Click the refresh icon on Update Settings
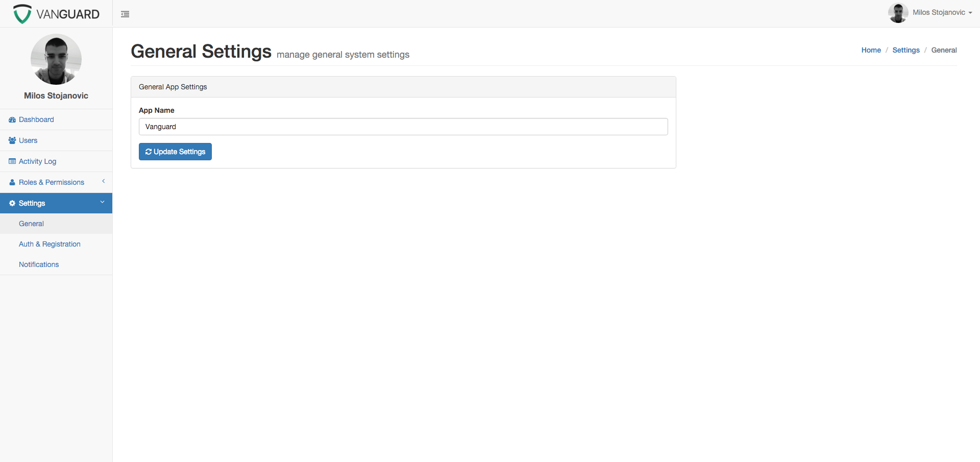Viewport: 980px width, 462px height. click(x=149, y=152)
